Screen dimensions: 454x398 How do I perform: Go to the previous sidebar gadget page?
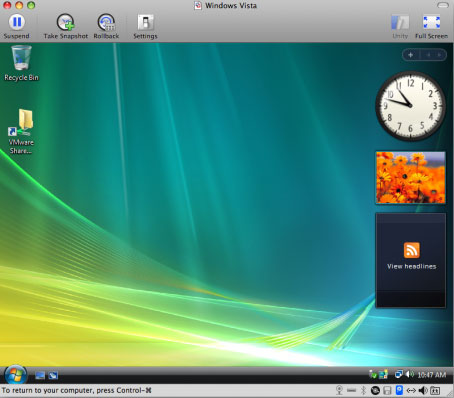click(429, 55)
